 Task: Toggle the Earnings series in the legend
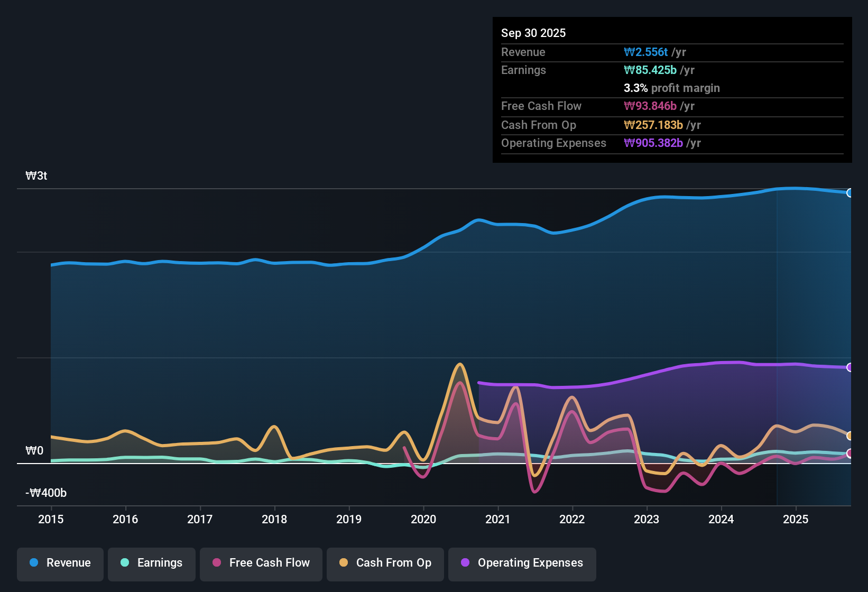(152, 563)
